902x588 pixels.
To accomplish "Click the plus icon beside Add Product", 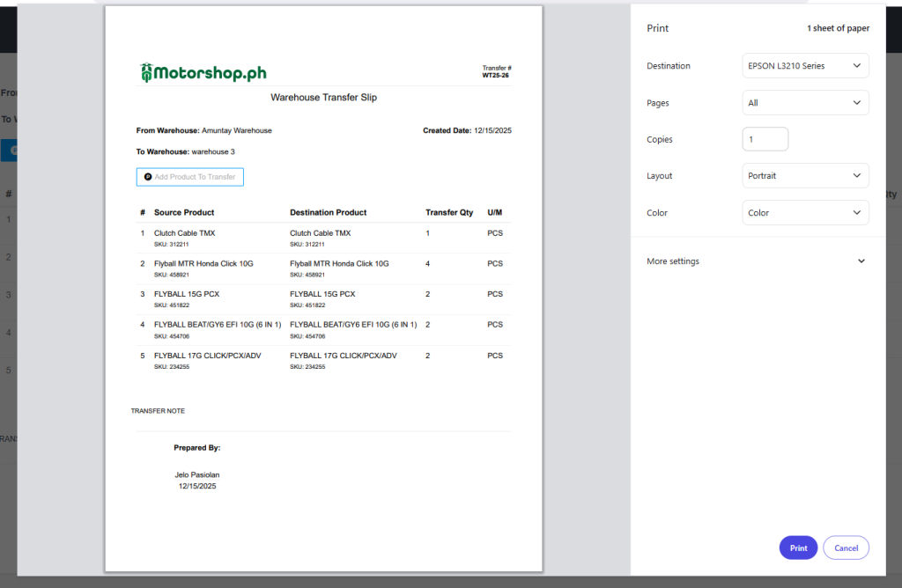I will (x=148, y=177).
